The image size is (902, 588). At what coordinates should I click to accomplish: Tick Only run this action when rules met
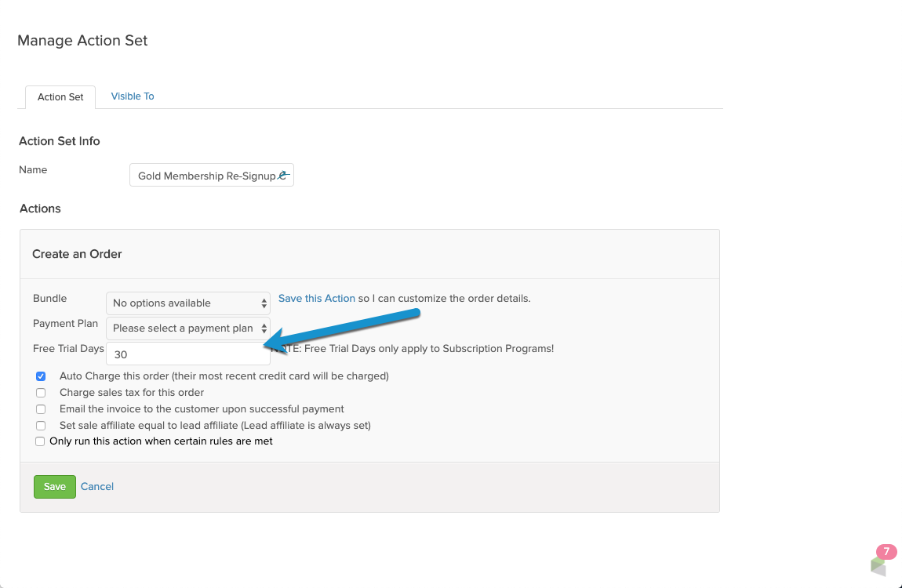[40, 441]
